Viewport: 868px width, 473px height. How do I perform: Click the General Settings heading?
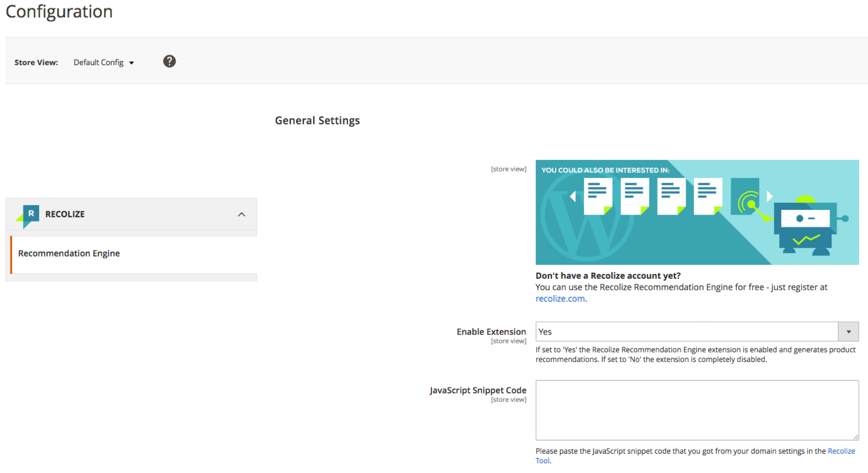click(317, 120)
